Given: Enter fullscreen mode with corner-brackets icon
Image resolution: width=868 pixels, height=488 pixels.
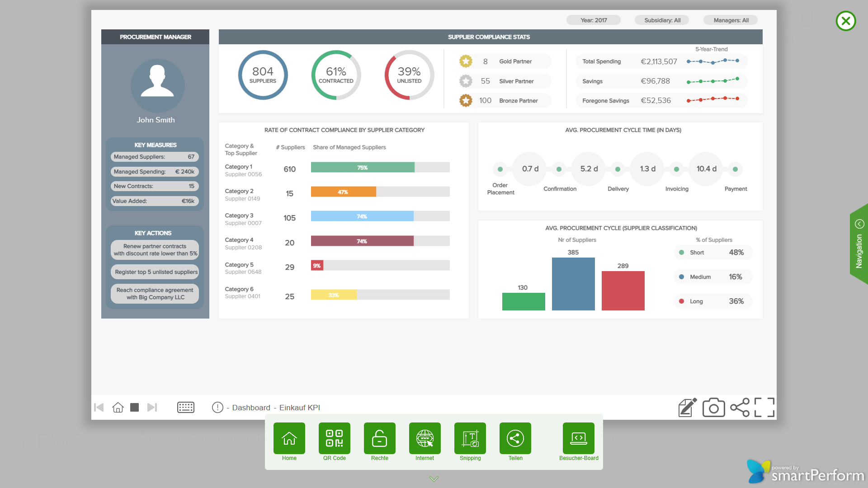Looking at the screenshot, I should 764,408.
